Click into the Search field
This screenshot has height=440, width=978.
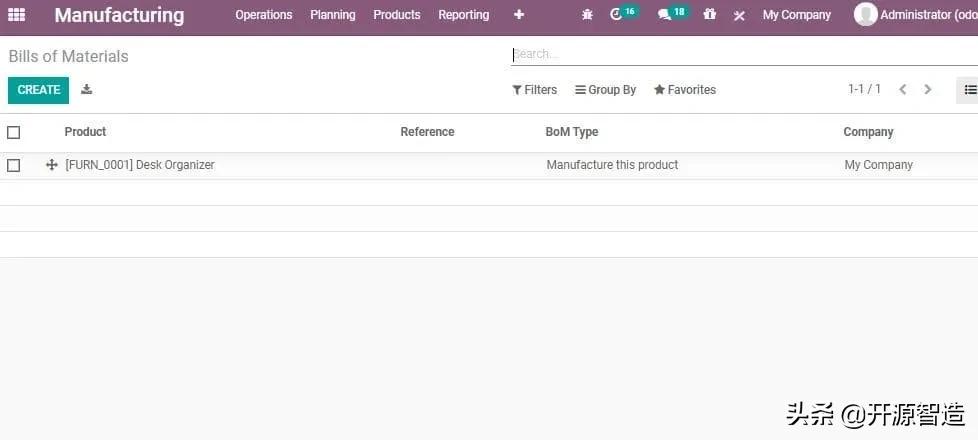(740, 54)
